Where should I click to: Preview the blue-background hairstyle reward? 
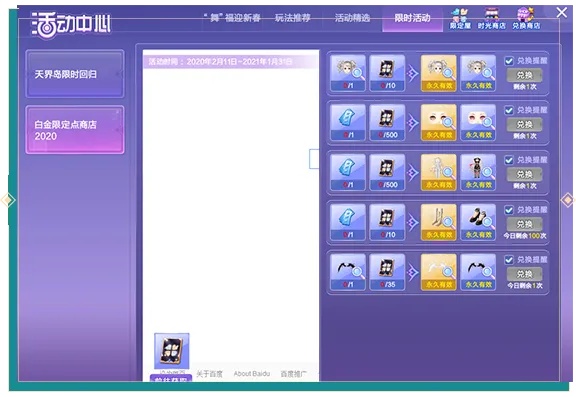(478, 73)
